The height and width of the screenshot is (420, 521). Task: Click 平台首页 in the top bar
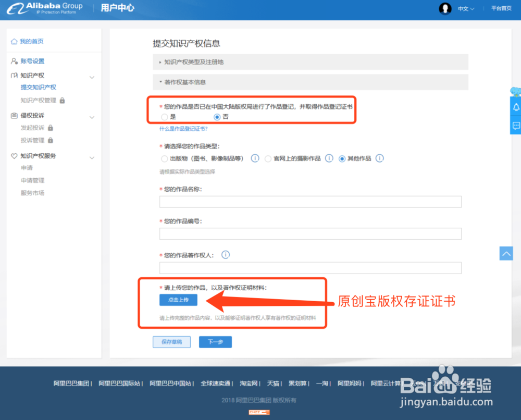click(x=501, y=8)
